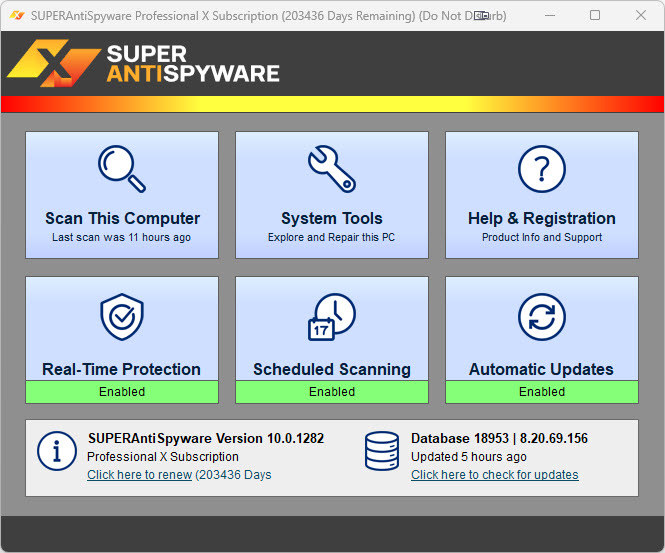Toggle Scheduled Scanning Enabled status bar
The image size is (665, 553).
tap(331, 392)
